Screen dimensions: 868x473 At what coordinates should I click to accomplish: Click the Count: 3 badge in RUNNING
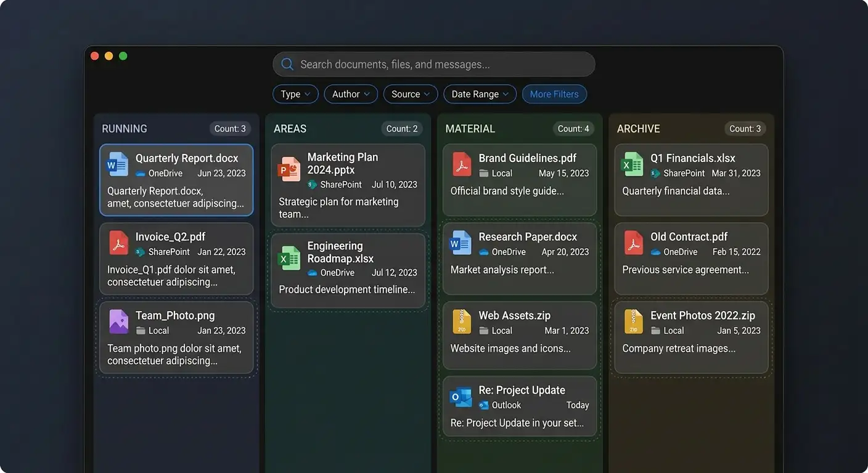click(x=230, y=129)
